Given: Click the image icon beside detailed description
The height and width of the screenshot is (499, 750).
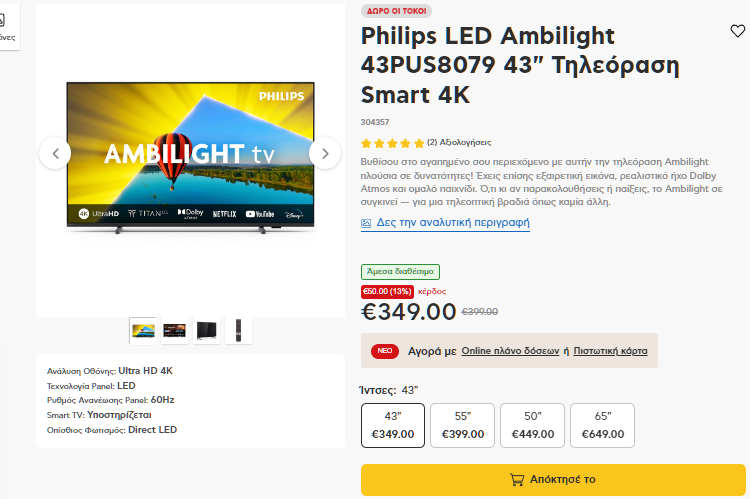Looking at the screenshot, I should (x=366, y=223).
